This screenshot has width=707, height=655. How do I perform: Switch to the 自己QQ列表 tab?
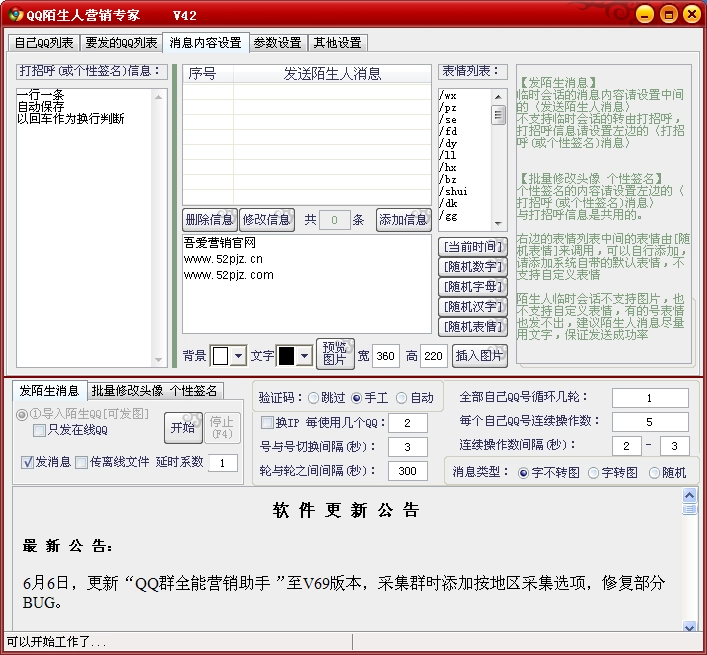pyautogui.click(x=44, y=43)
